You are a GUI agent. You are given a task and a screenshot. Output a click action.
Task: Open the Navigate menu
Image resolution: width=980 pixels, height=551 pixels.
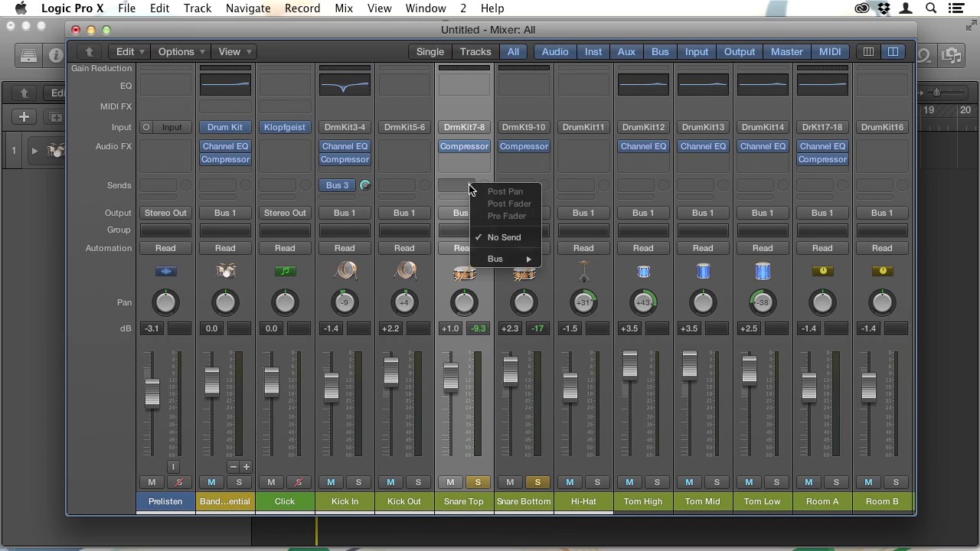[x=248, y=8]
